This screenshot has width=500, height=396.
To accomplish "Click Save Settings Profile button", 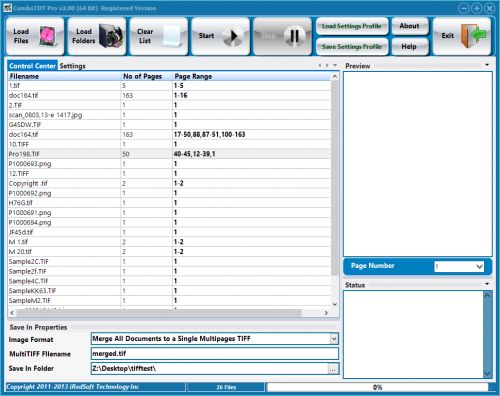I will coord(352,47).
